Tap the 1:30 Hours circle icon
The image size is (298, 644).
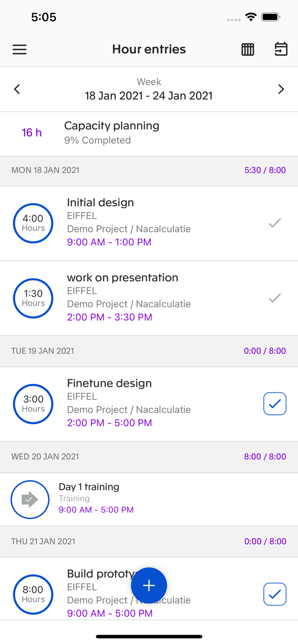33,298
